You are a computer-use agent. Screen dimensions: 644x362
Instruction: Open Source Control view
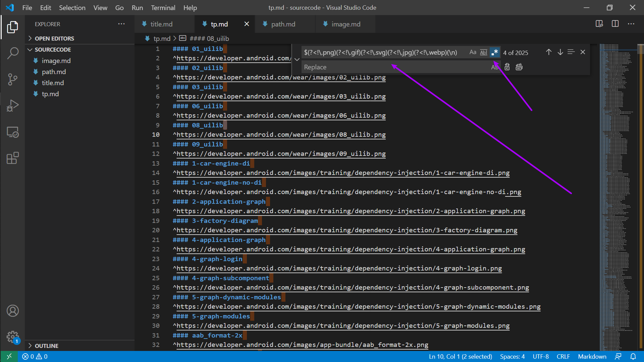pos(12,79)
